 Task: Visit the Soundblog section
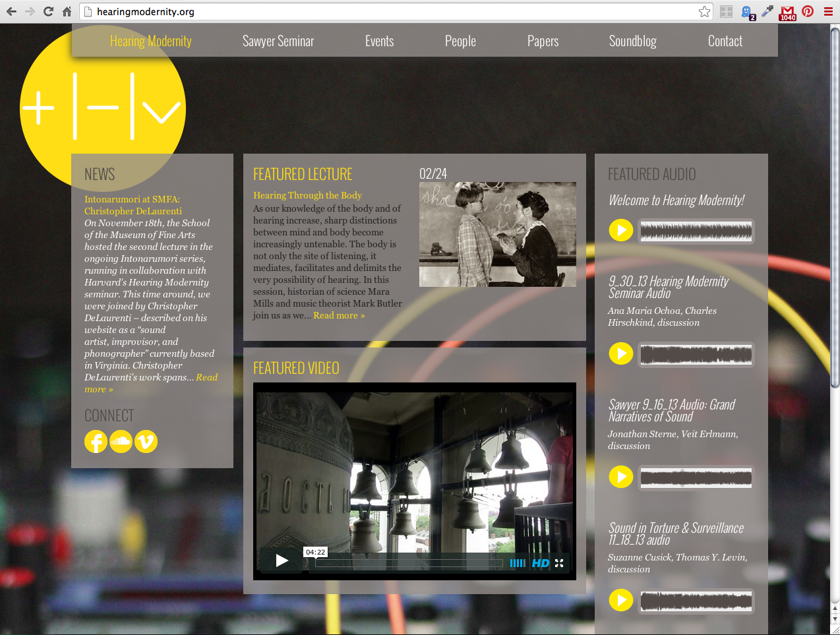[632, 41]
